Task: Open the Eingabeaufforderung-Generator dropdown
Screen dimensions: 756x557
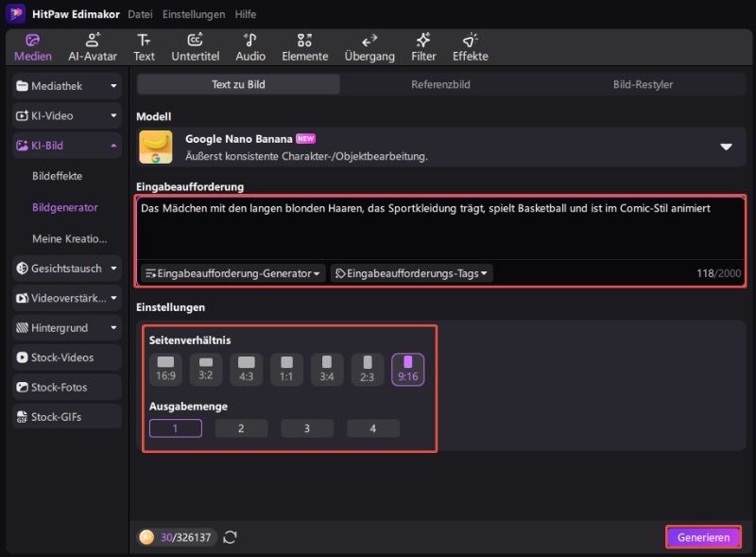Action: tap(232, 273)
